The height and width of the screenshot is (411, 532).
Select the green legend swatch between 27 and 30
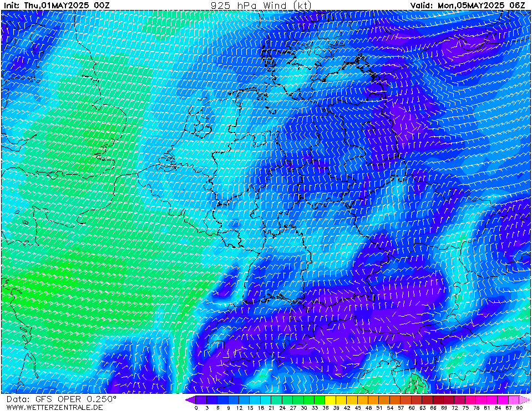pyautogui.click(x=298, y=400)
